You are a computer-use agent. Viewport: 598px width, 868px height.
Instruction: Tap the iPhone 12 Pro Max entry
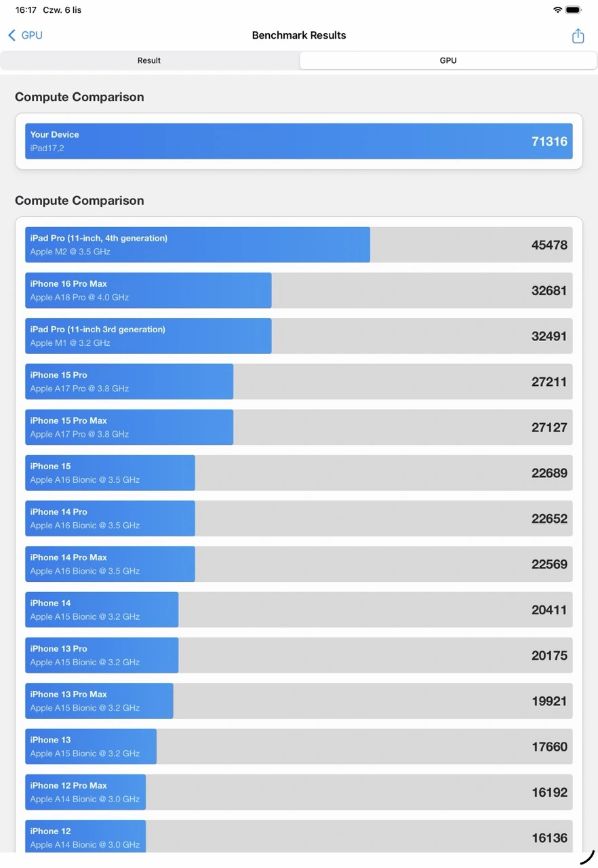tap(298, 792)
